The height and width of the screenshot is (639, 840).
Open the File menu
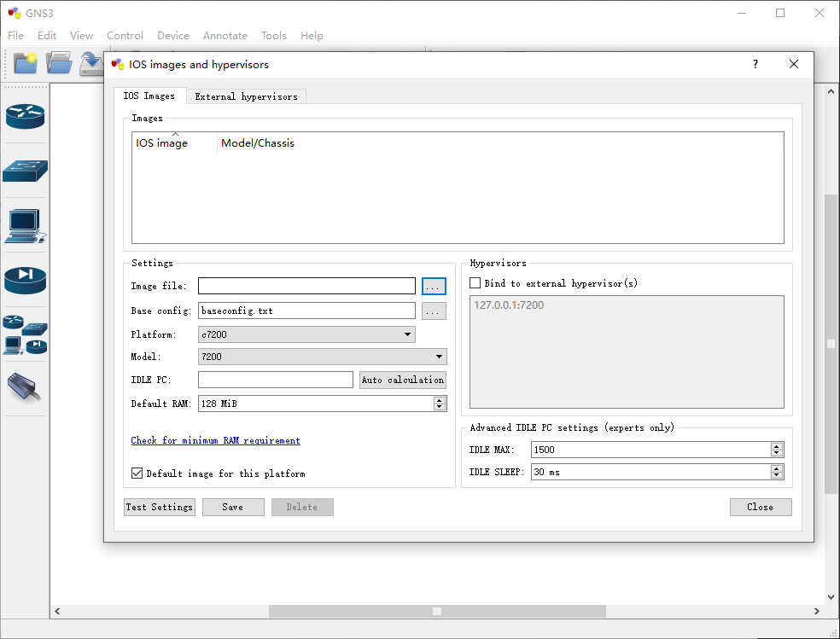pos(15,35)
